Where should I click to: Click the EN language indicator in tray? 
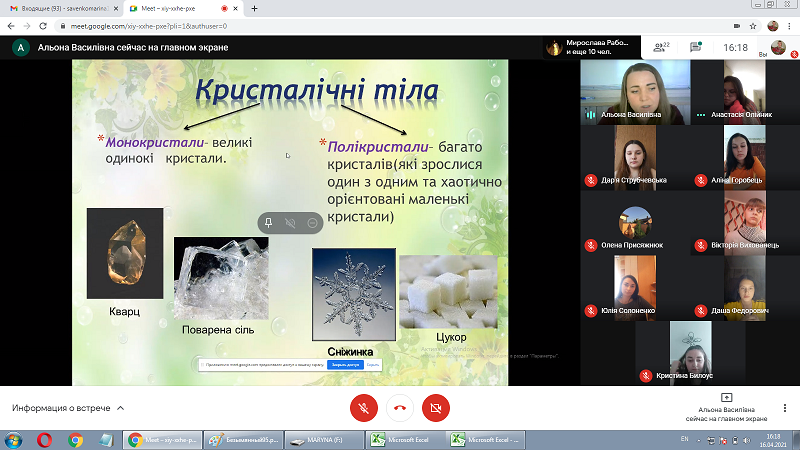pyautogui.click(x=685, y=439)
